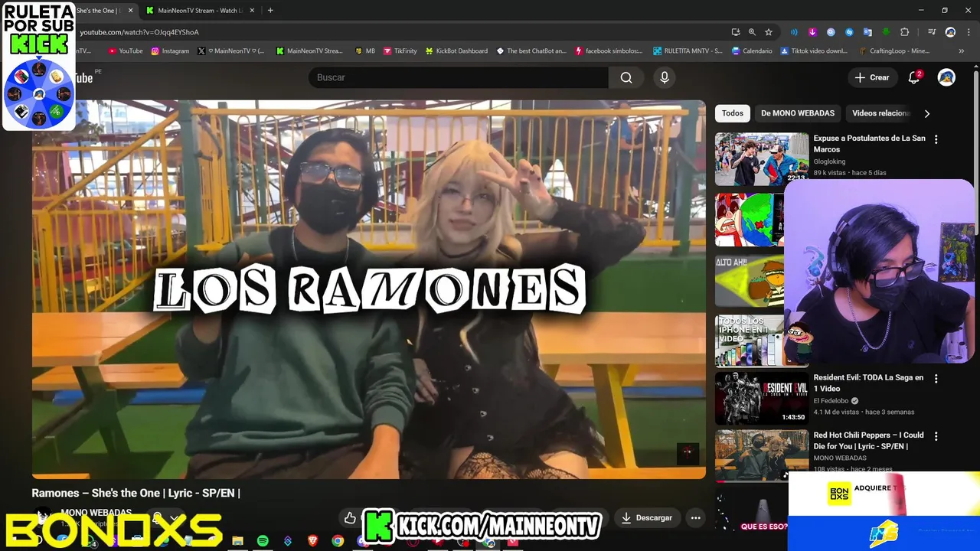
Task: Open TODOS LOS IPHONE EN 1 VIDEO thumbnail
Action: tap(750, 341)
